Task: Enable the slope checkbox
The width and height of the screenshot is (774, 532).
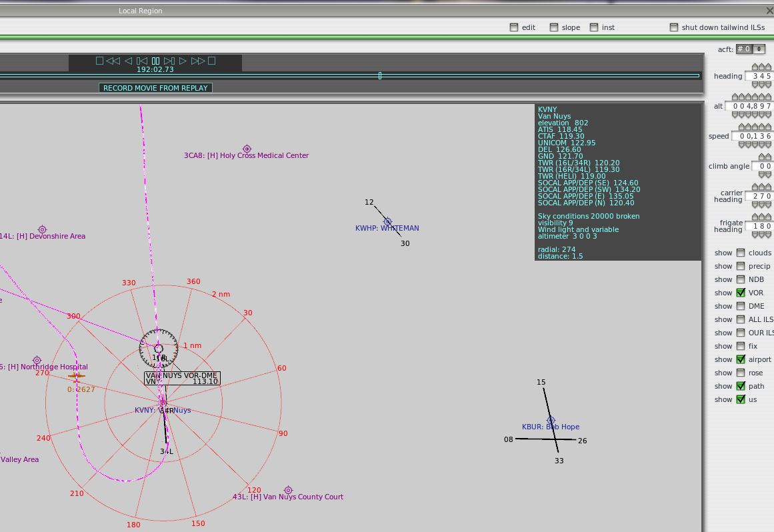Action: 554,27
